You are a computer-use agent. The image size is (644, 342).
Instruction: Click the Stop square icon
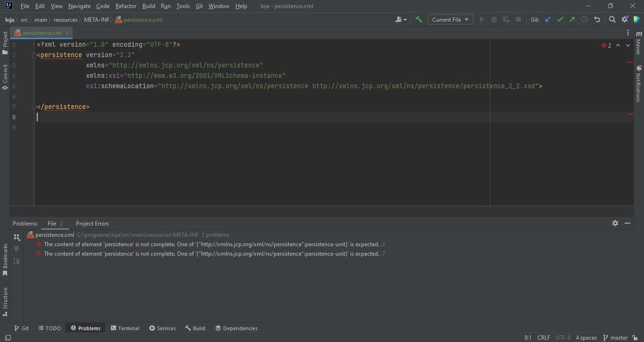click(x=519, y=19)
